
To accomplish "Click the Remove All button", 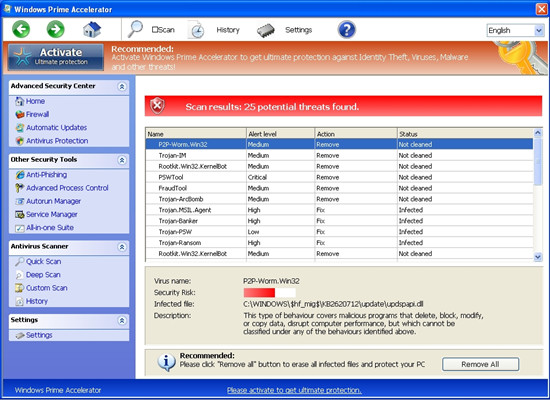I will pos(480,364).
